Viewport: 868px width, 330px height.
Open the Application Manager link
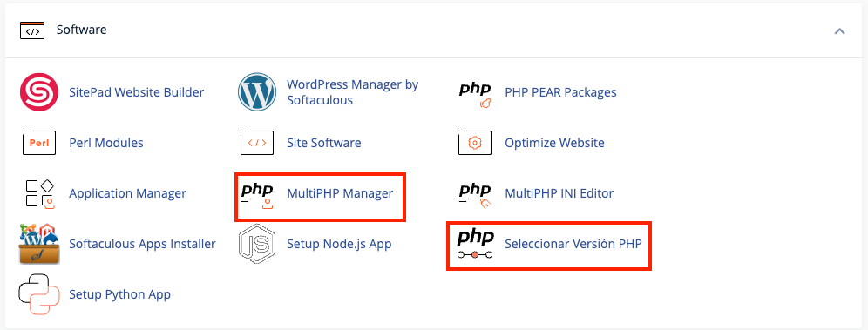(x=127, y=193)
